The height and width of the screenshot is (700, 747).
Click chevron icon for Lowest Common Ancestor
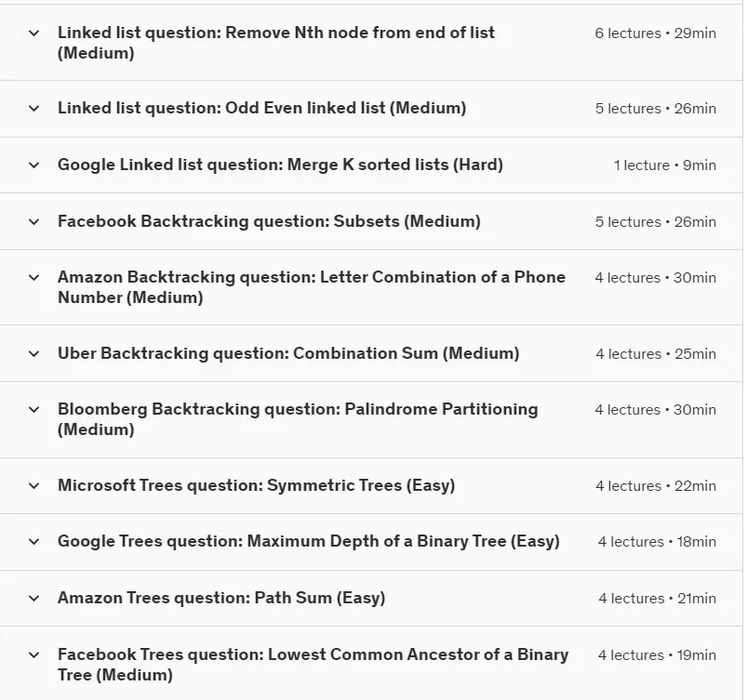pyautogui.click(x=33, y=655)
